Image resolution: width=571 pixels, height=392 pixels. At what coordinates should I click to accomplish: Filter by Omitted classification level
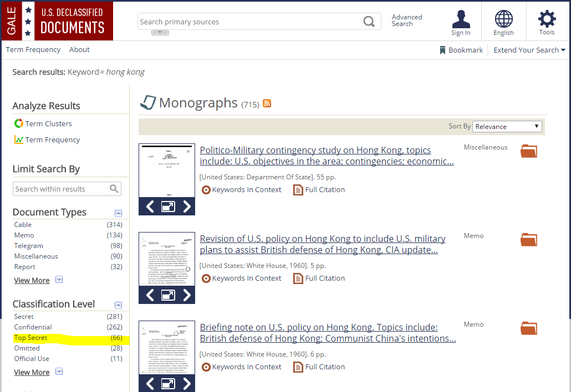tap(68, 348)
